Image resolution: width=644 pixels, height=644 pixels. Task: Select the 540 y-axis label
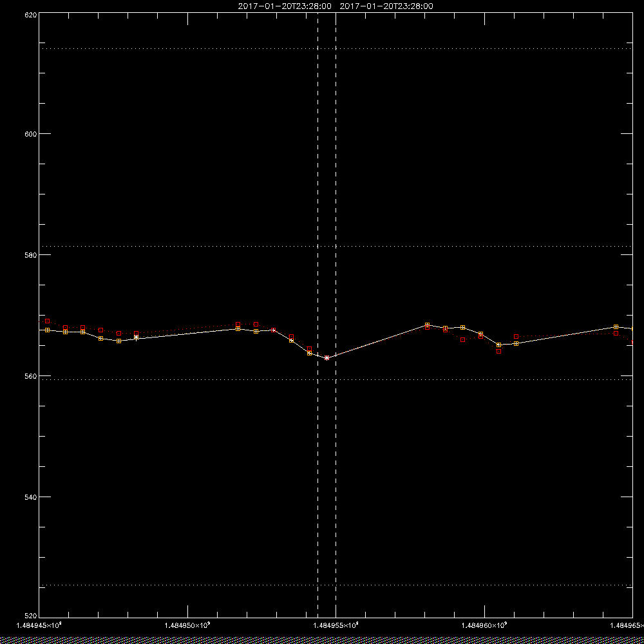(31, 497)
